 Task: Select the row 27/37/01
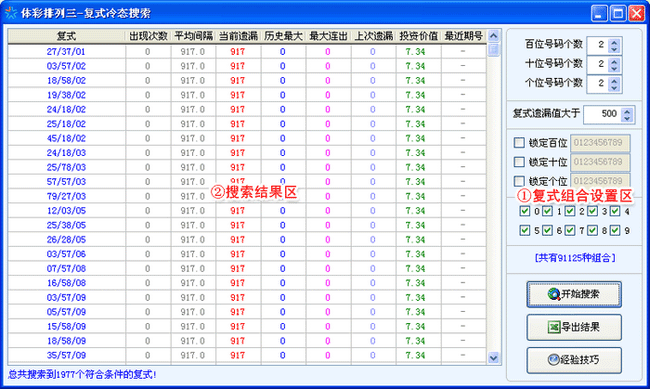click(247, 51)
